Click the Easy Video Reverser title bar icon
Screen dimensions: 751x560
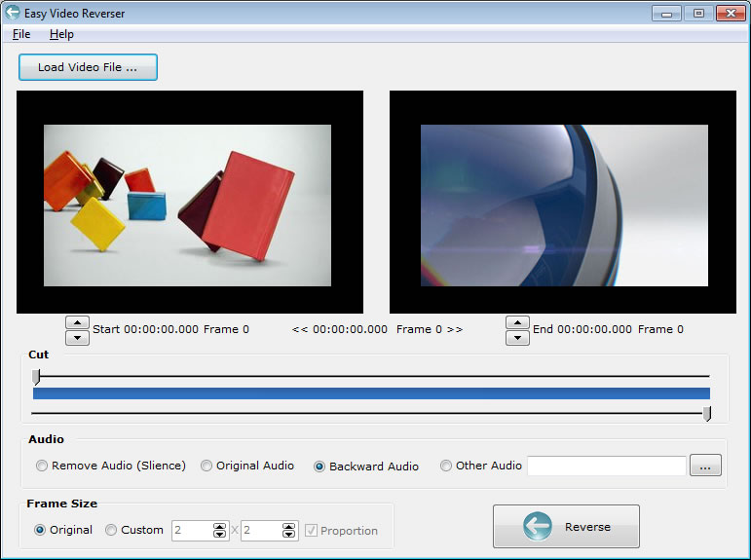[x=13, y=13]
